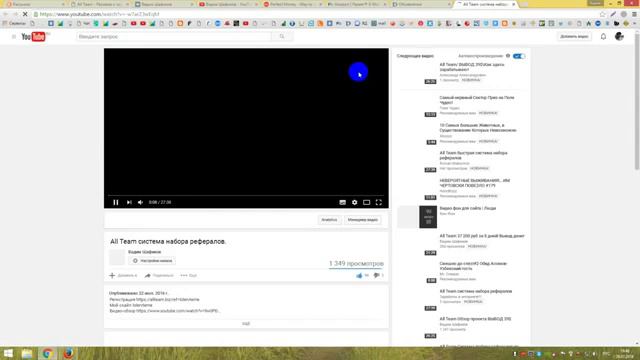Switch to the red YouTube icon tab
This screenshot has height=360, width=640.
tap(228, 4)
